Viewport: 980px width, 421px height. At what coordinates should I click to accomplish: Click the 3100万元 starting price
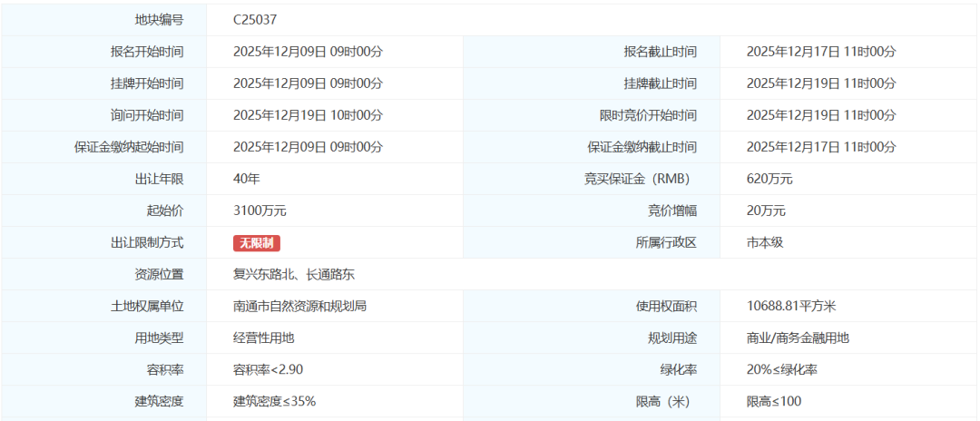click(260, 210)
